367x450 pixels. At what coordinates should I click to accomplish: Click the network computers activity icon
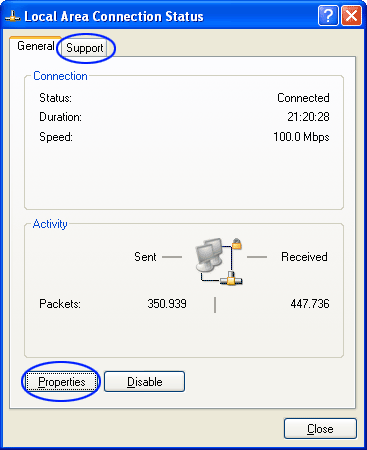[x=219, y=261]
